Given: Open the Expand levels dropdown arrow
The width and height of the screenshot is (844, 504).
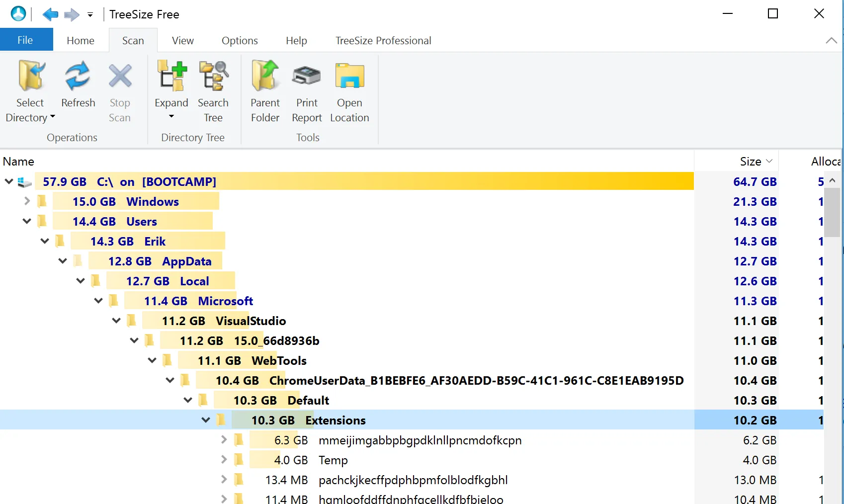Looking at the screenshot, I should [x=171, y=117].
